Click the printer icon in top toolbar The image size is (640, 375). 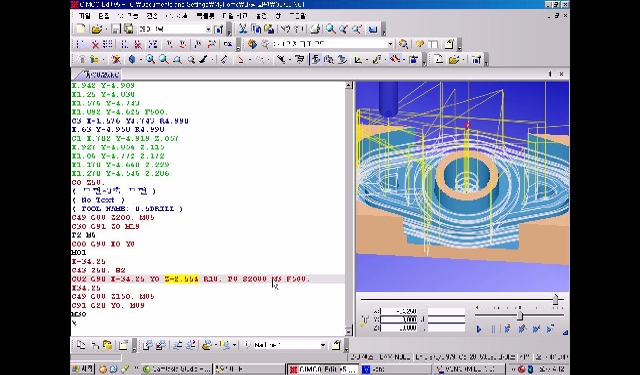[x=315, y=29]
